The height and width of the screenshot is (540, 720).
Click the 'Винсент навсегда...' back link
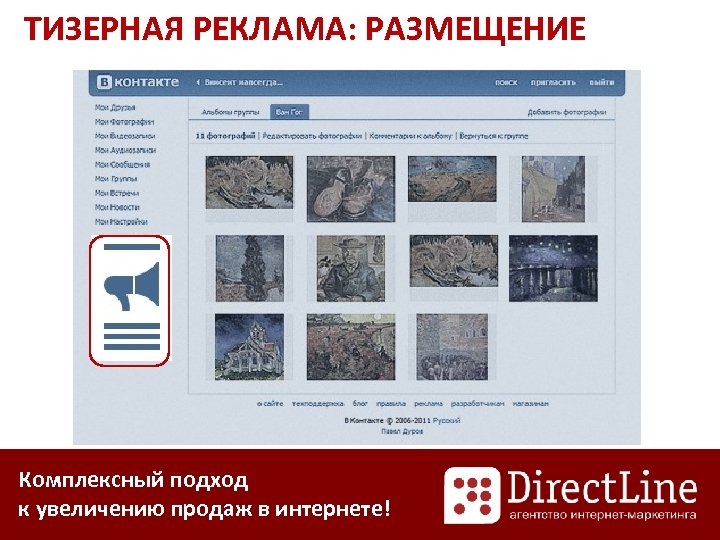pyautogui.click(x=239, y=83)
